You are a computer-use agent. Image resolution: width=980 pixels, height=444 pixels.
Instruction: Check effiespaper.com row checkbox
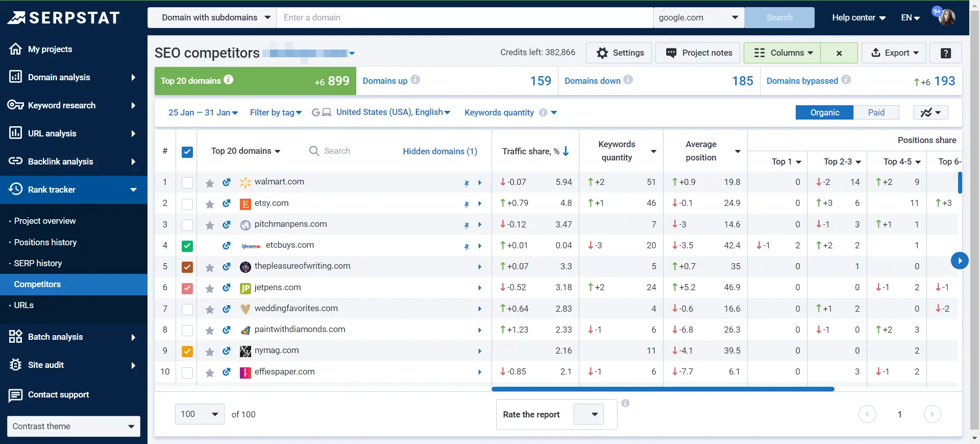(x=187, y=372)
